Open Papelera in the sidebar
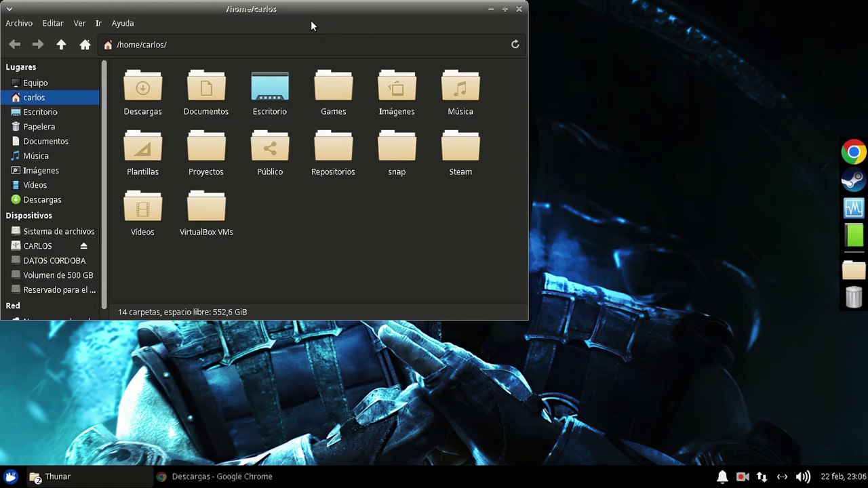The width and height of the screenshot is (868, 488). coord(50,127)
